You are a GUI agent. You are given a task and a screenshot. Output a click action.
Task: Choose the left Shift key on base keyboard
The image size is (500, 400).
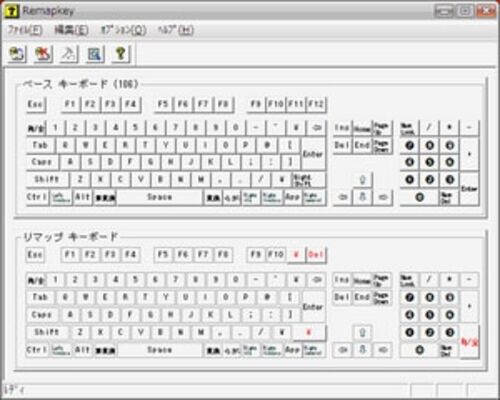pos(47,180)
